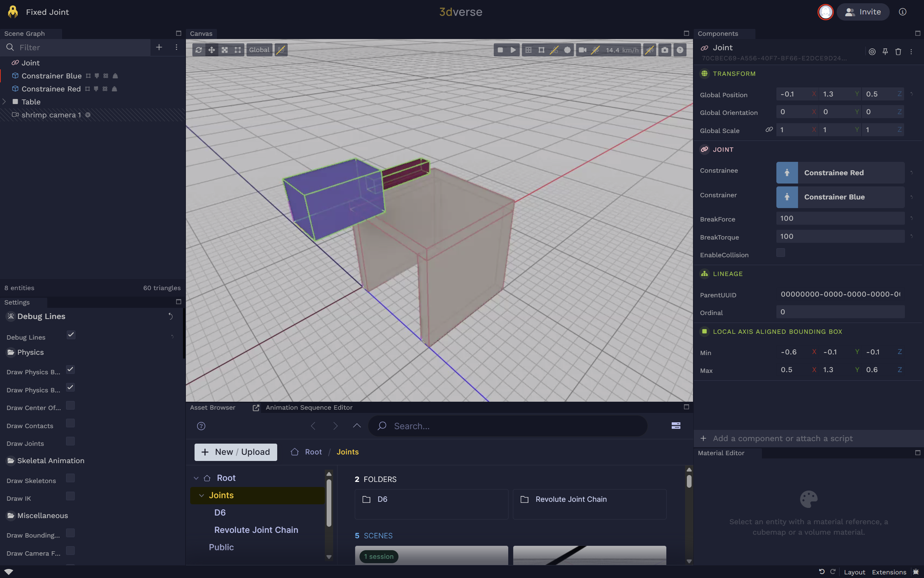This screenshot has width=924, height=578.
Task: Collapse the Joints folder in asset tree
Action: coord(202,495)
